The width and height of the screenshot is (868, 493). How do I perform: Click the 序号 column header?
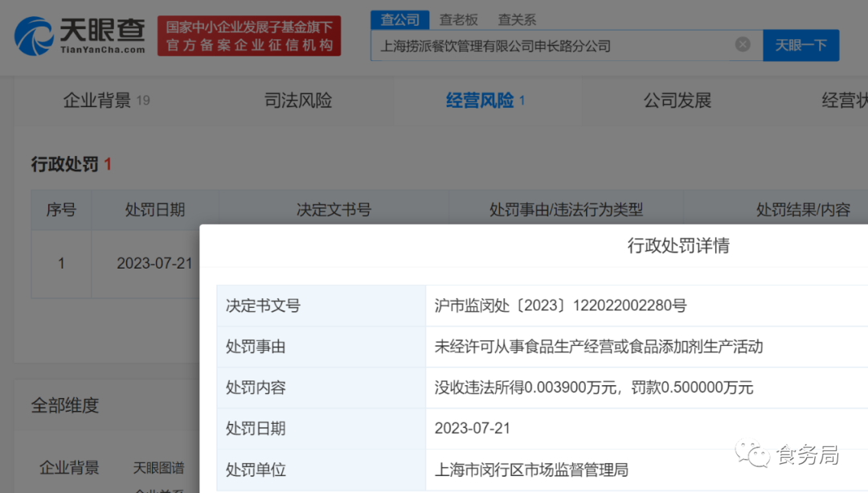coord(61,210)
